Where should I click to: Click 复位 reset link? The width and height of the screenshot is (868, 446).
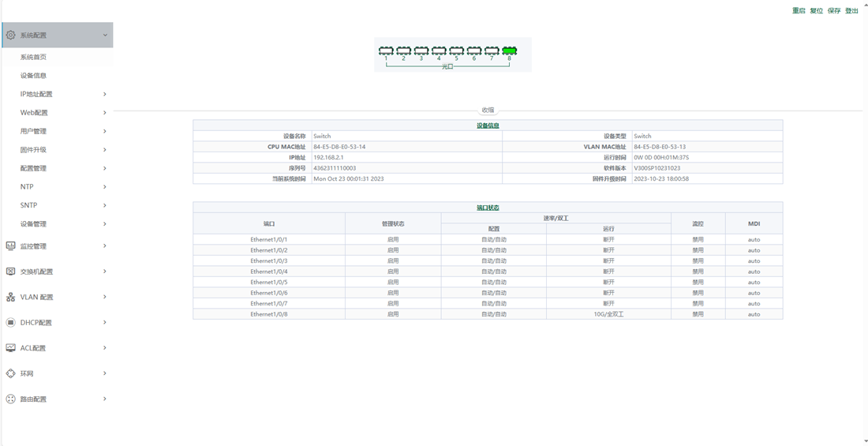click(817, 10)
